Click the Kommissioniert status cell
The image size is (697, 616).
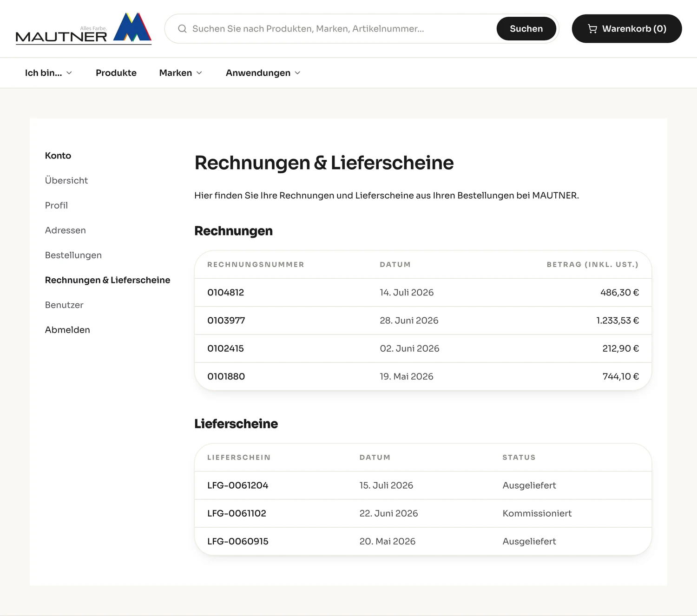pos(537,513)
